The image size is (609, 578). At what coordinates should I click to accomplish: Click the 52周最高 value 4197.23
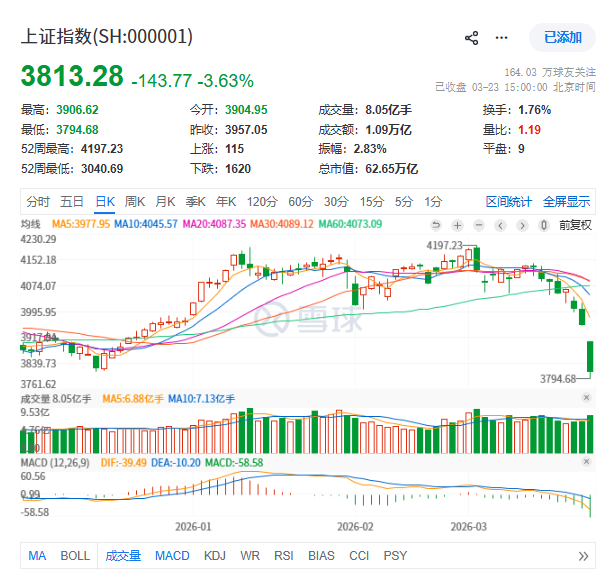click(102, 149)
